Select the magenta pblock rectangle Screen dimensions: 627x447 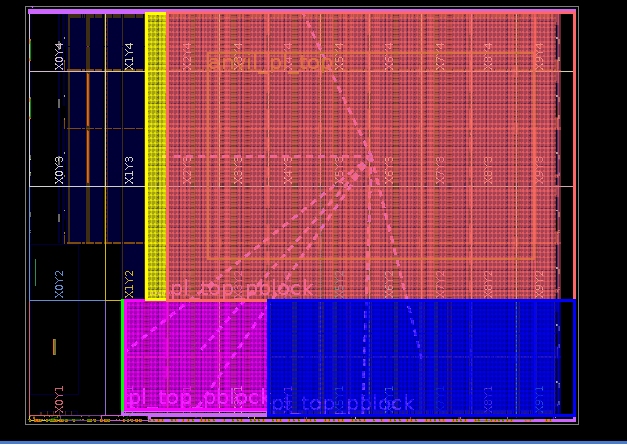pos(195,350)
